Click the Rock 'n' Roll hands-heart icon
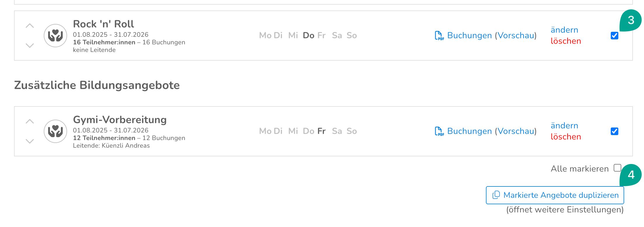The height and width of the screenshot is (227, 644). click(x=55, y=36)
